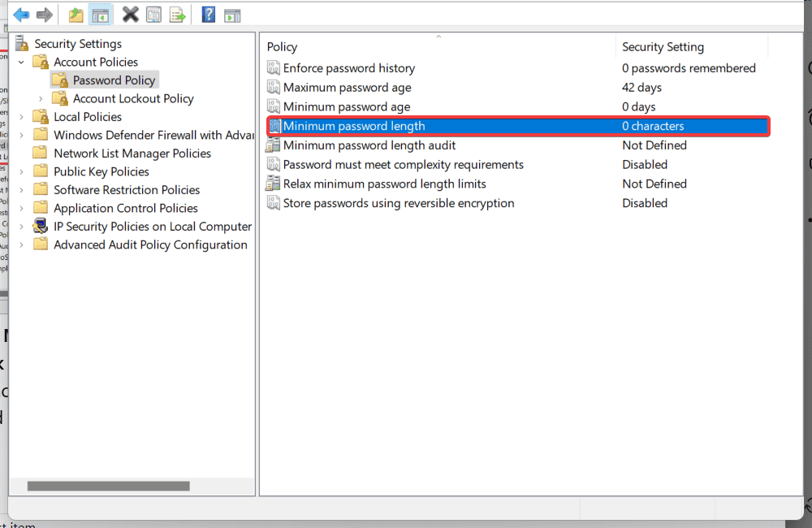The width and height of the screenshot is (812, 528).
Task: Click the Enforce password history policy icon
Action: click(x=274, y=68)
